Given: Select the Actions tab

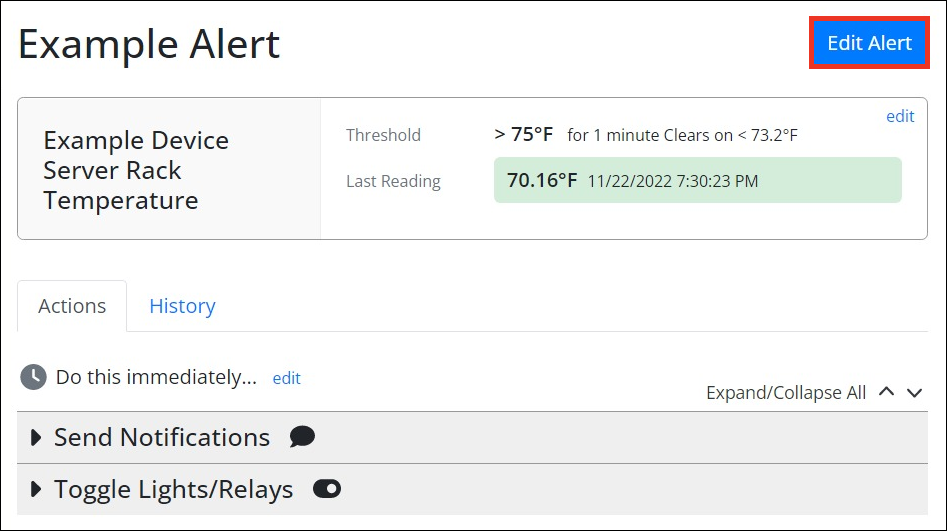Looking at the screenshot, I should tap(72, 306).
